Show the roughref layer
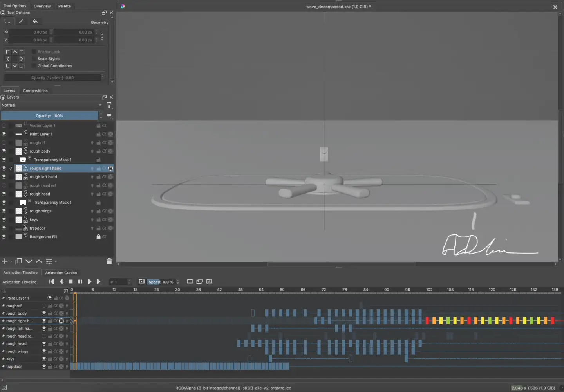Image resolution: width=564 pixels, height=392 pixels. point(4,143)
